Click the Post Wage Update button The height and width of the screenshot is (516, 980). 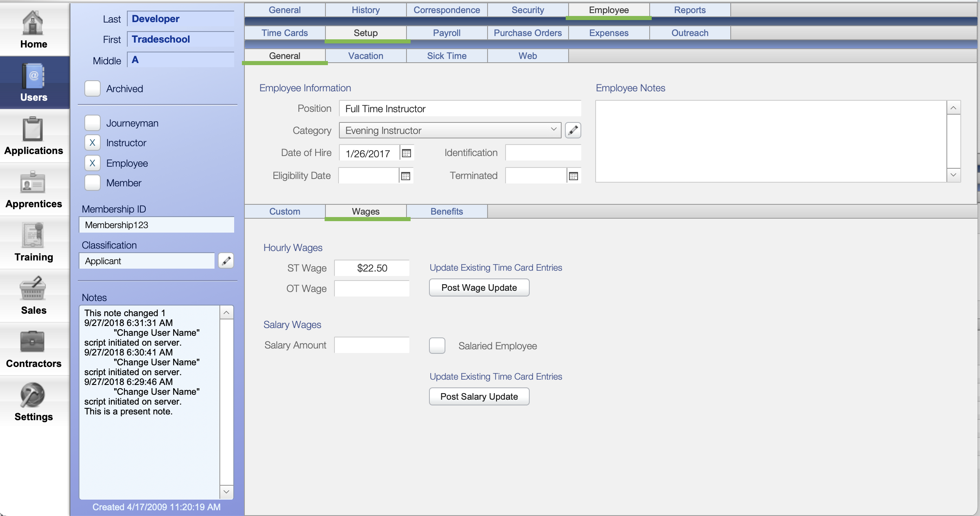click(479, 287)
